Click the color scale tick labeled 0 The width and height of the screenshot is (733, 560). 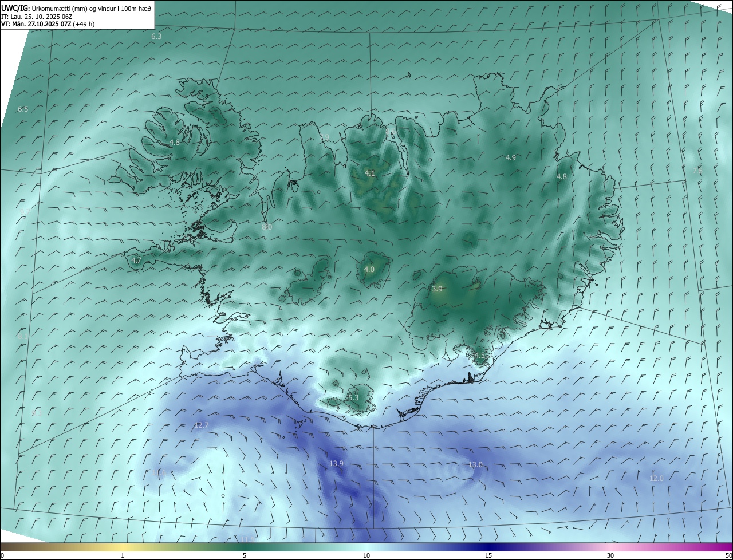pos(2,555)
